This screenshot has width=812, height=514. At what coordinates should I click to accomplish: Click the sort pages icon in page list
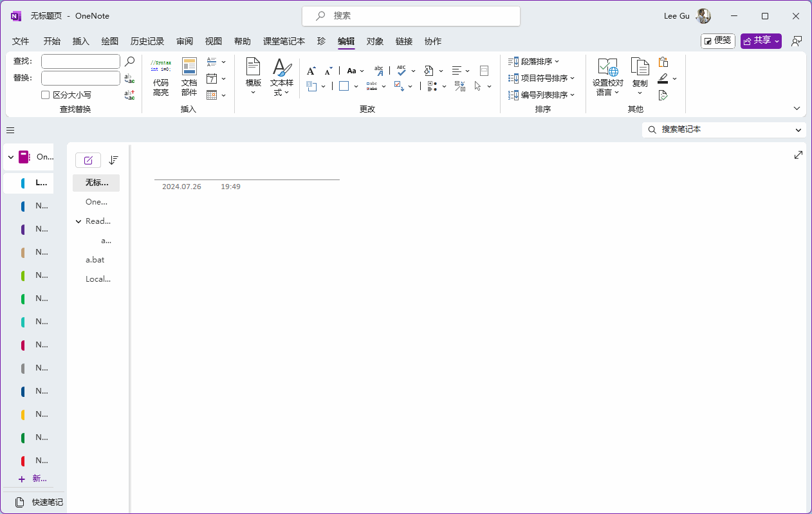(x=114, y=160)
